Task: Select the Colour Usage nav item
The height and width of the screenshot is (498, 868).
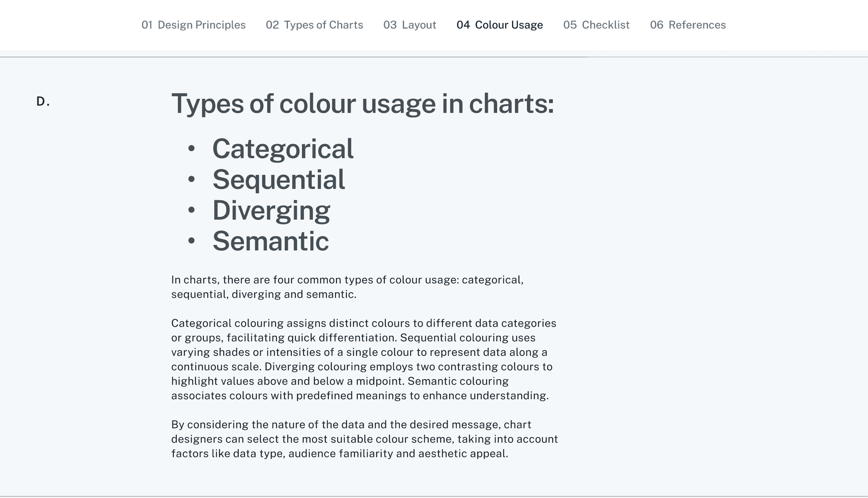Action: [499, 25]
